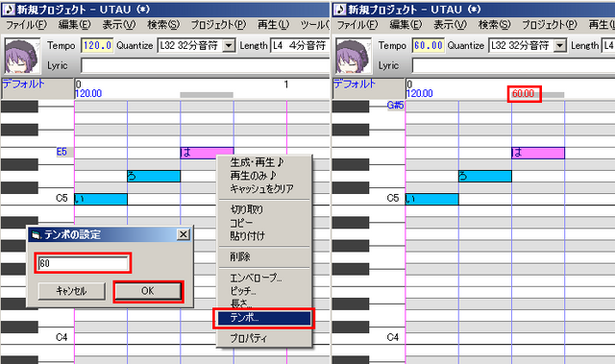Click the Lyric input in right window
The width and height of the screenshot is (615, 364).
tap(513, 66)
